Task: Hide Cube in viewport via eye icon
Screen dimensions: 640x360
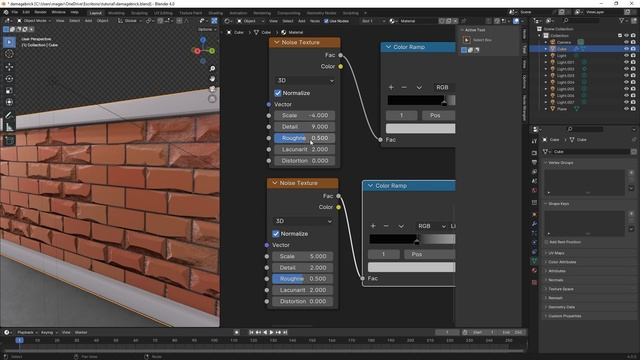Action: pyautogui.click(x=626, y=49)
